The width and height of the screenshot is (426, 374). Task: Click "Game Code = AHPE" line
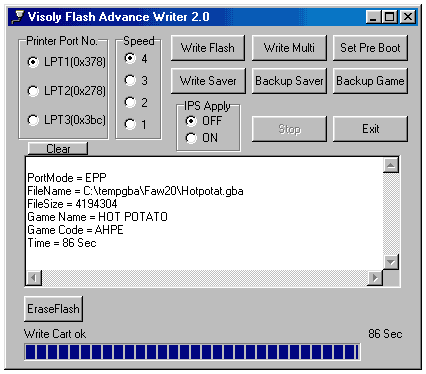pyautogui.click(x=75, y=230)
